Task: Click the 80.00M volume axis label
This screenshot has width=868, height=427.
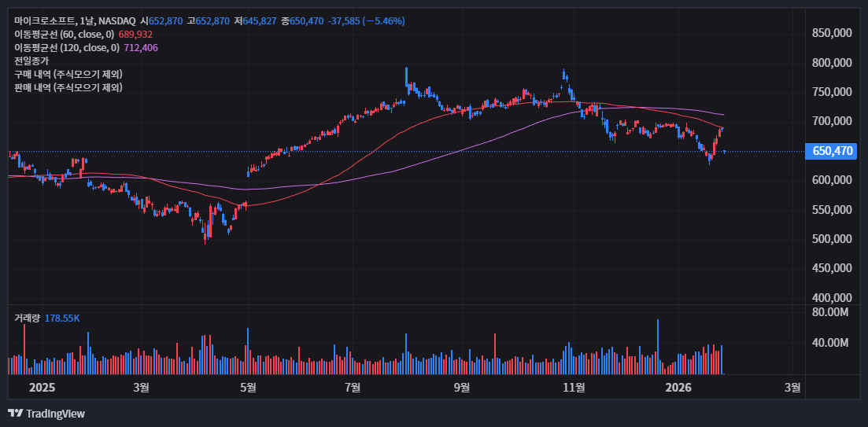Action: tap(829, 312)
